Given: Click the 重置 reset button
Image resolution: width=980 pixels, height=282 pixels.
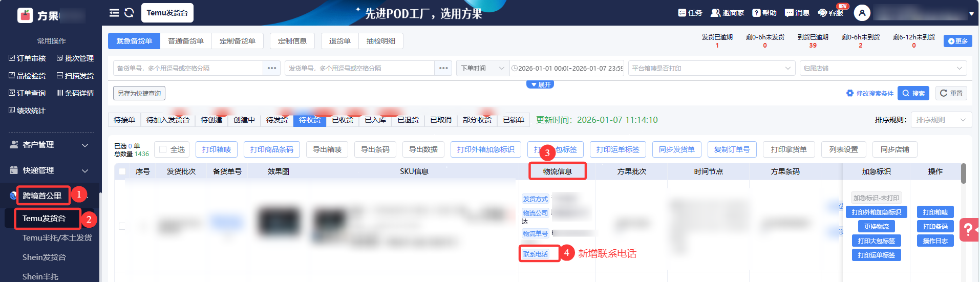Looking at the screenshot, I should coord(951,93).
